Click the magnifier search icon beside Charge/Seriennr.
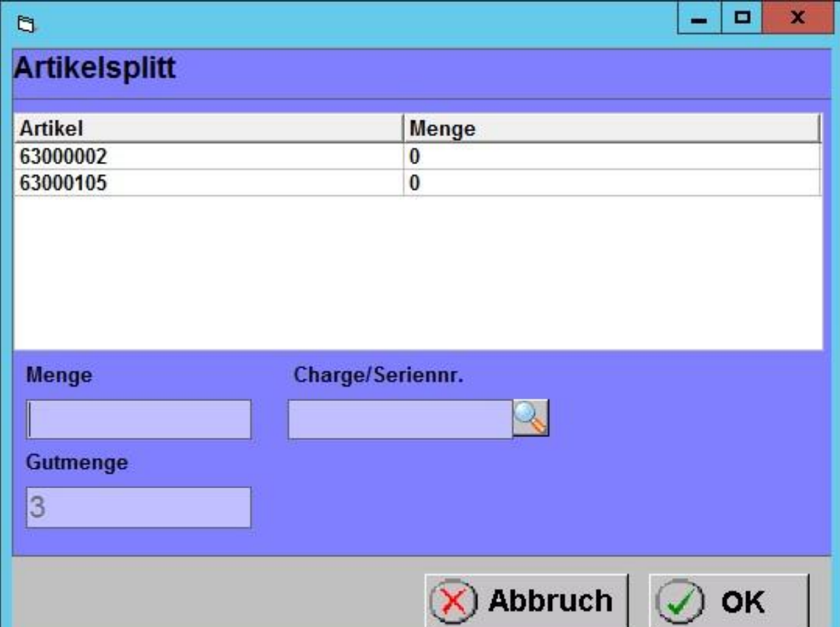The image size is (840, 627). tap(530, 418)
